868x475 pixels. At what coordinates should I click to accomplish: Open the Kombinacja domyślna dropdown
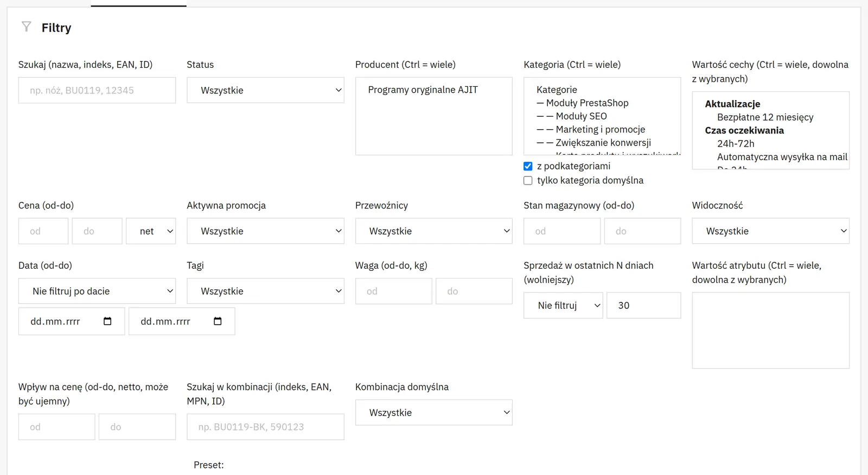434,413
